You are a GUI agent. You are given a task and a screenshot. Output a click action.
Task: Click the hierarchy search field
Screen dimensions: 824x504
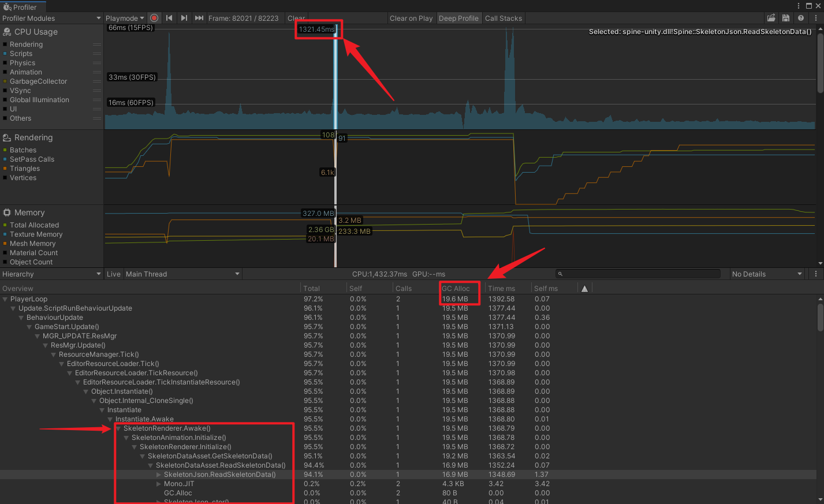(x=638, y=274)
